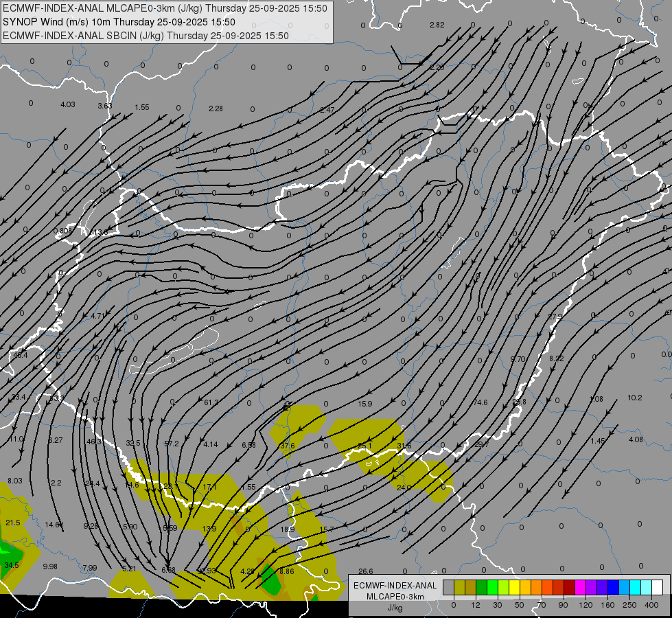Click the map value 15.7
The width and height of the screenshot is (672, 618).
(327, 529)
